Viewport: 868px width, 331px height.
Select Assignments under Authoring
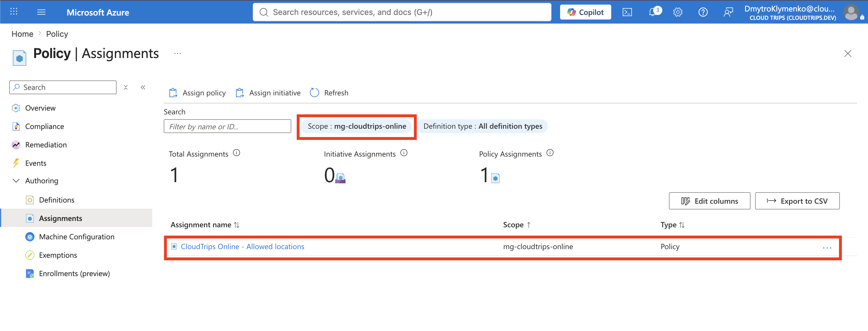(76, 218)
